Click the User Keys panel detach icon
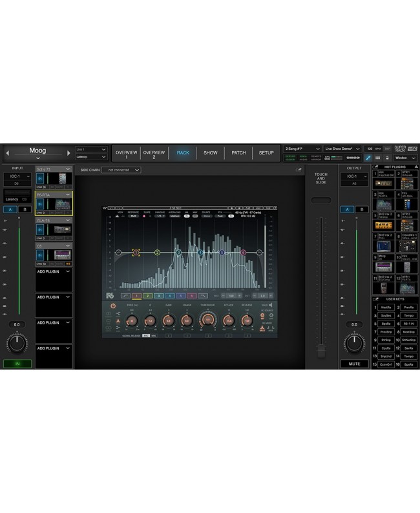This screenshot has height=513, width=420. (375, 299)
